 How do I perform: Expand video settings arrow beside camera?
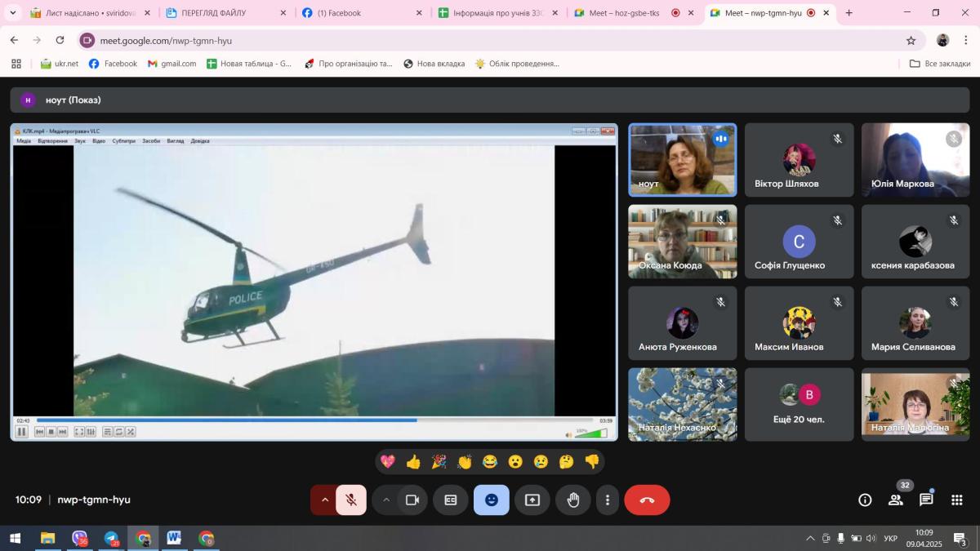385,500
